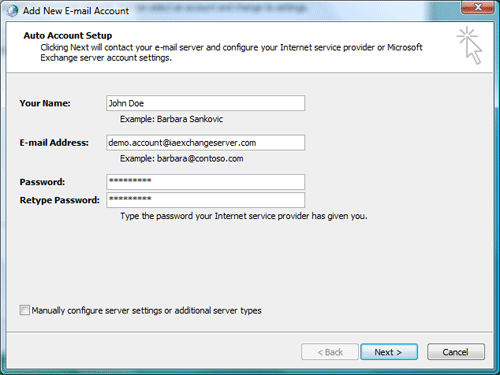Image resolution: width=500 pixels, height=375 pixels.
Task: Click the disabled Back button
Action: click(x=330, y=352)
